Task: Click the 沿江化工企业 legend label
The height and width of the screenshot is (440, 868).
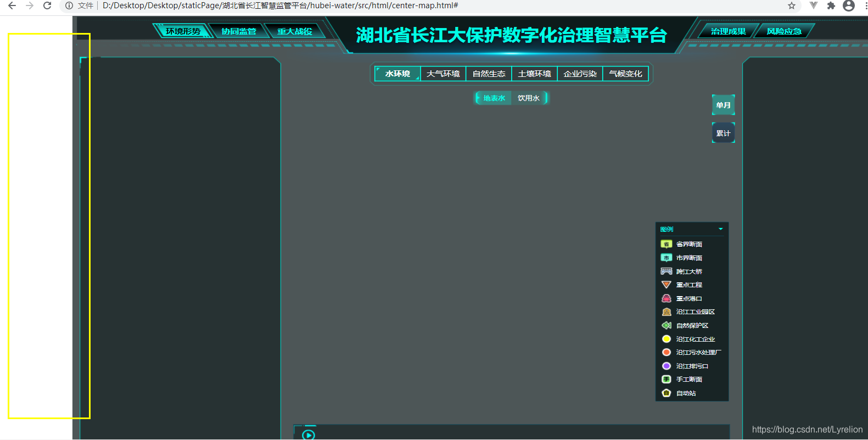Action: [695, 339]
